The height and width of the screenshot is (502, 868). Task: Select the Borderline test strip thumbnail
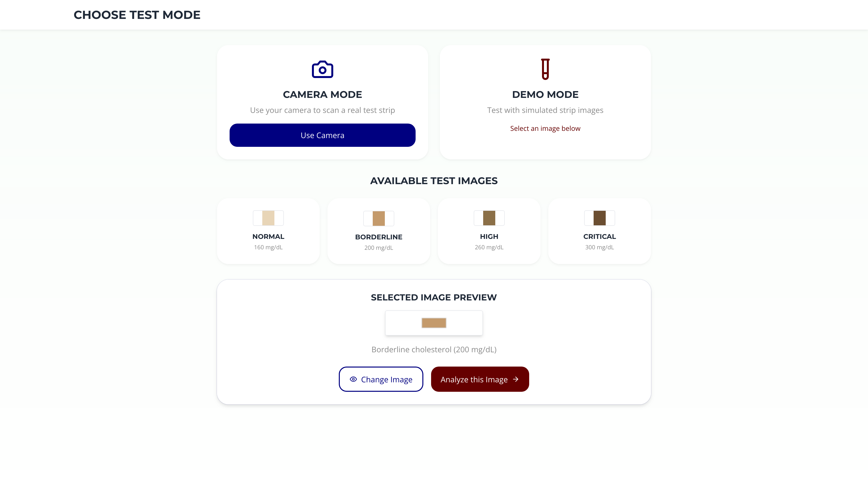coord(379,219)
